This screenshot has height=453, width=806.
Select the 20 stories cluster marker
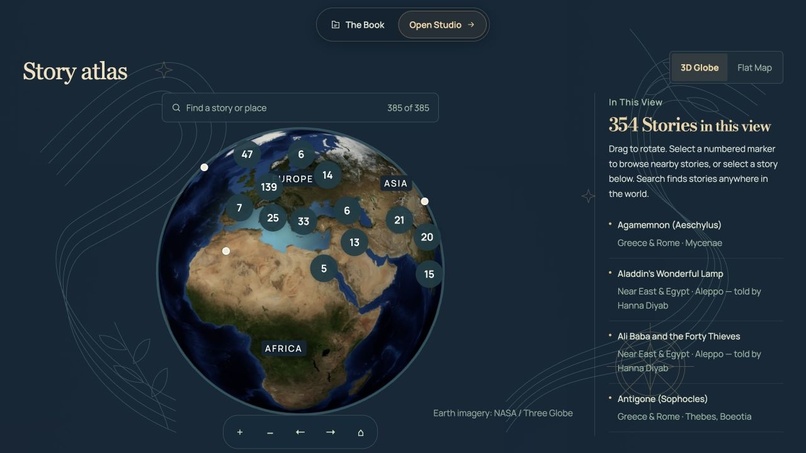pyautogui.click(x=427, y=237)
